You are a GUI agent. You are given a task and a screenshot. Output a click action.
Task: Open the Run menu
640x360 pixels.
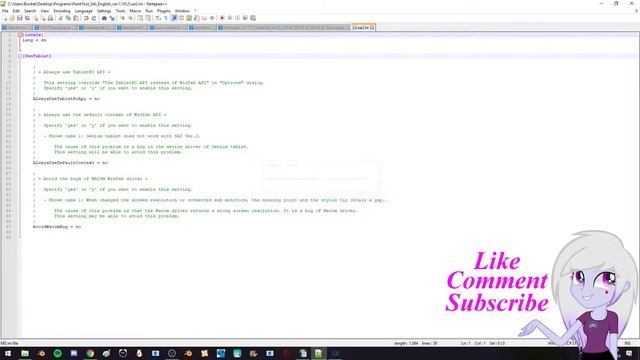(149, 11)
